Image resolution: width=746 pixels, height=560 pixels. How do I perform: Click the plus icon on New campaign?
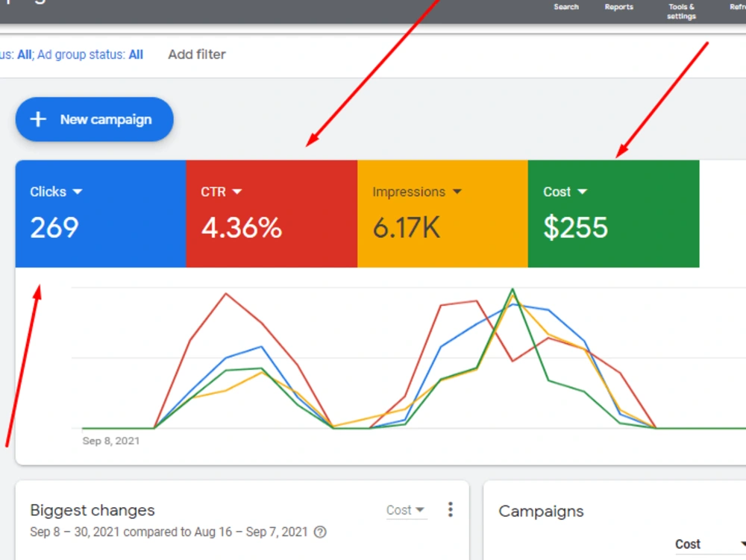pos(38,119)
